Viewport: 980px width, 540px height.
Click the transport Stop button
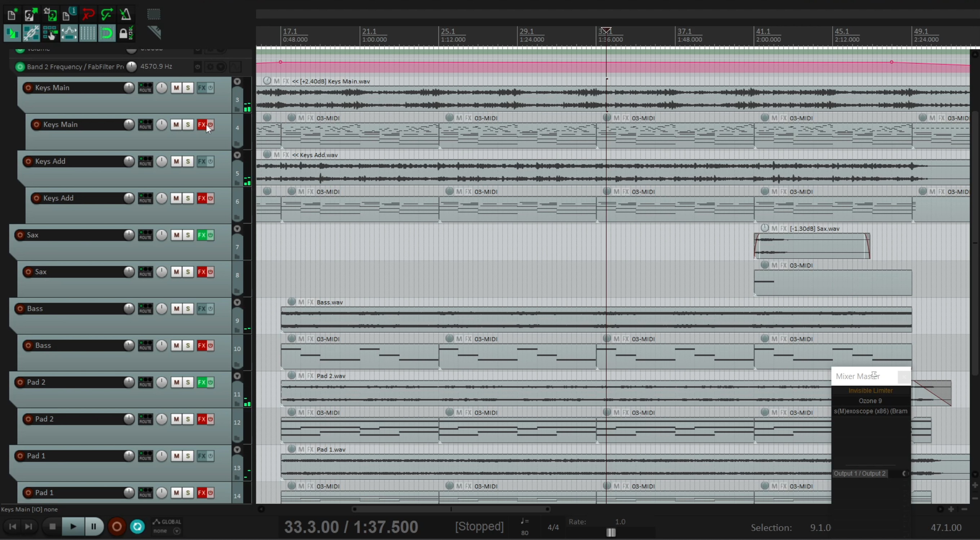coord(53,527)
